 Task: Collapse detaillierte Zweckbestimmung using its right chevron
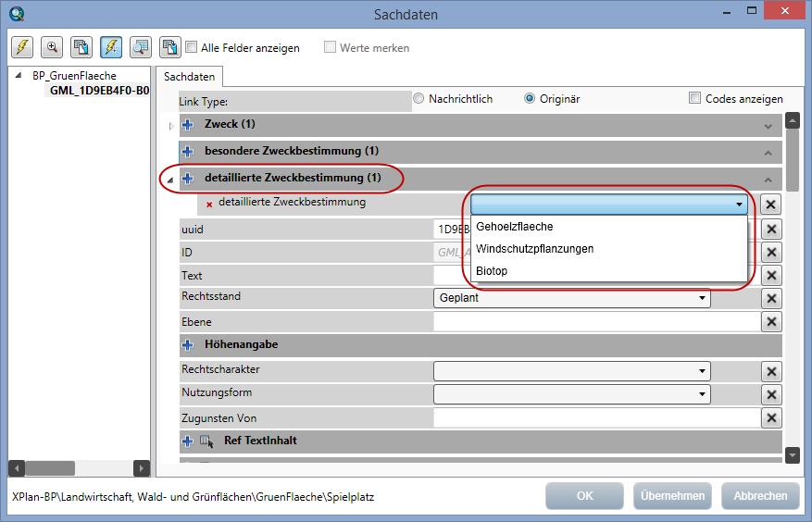(x=768, y=180)
